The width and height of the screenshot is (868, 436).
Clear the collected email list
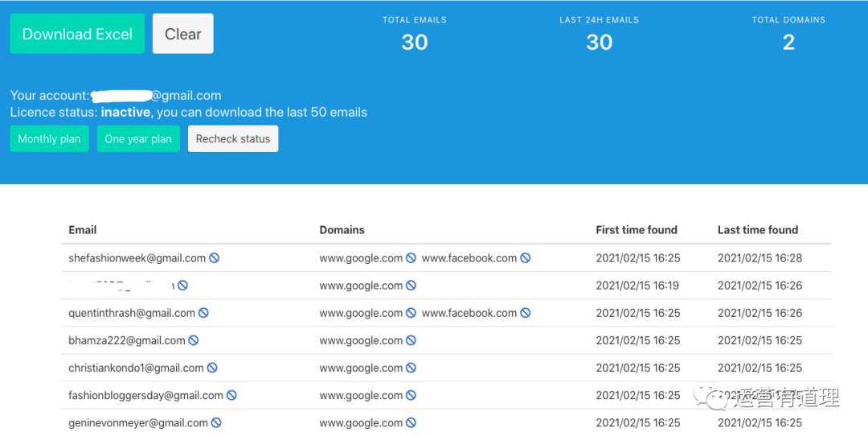183,34
